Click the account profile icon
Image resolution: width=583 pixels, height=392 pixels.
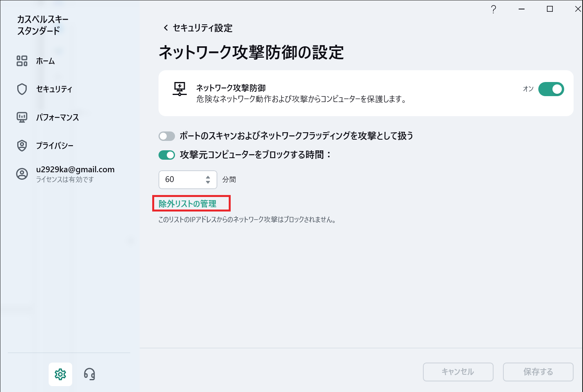[22, 174]
